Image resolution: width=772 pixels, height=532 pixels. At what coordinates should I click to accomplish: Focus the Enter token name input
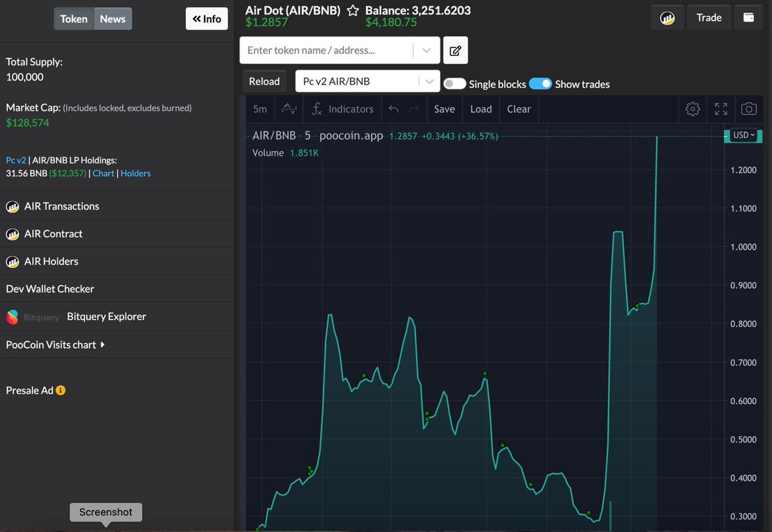327,50
